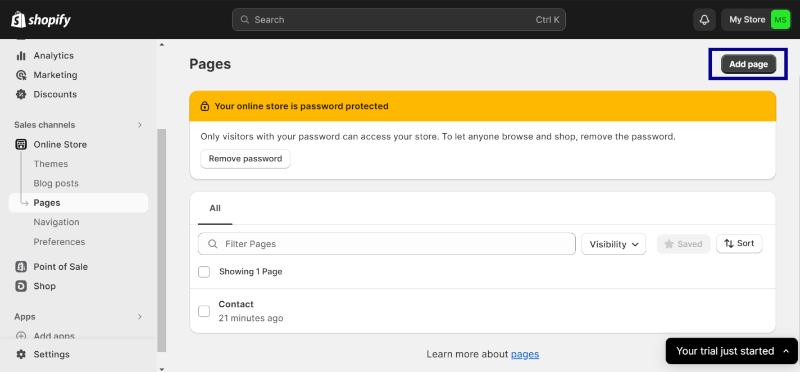
Task: Click the top Search field
Action: (399, 20)
